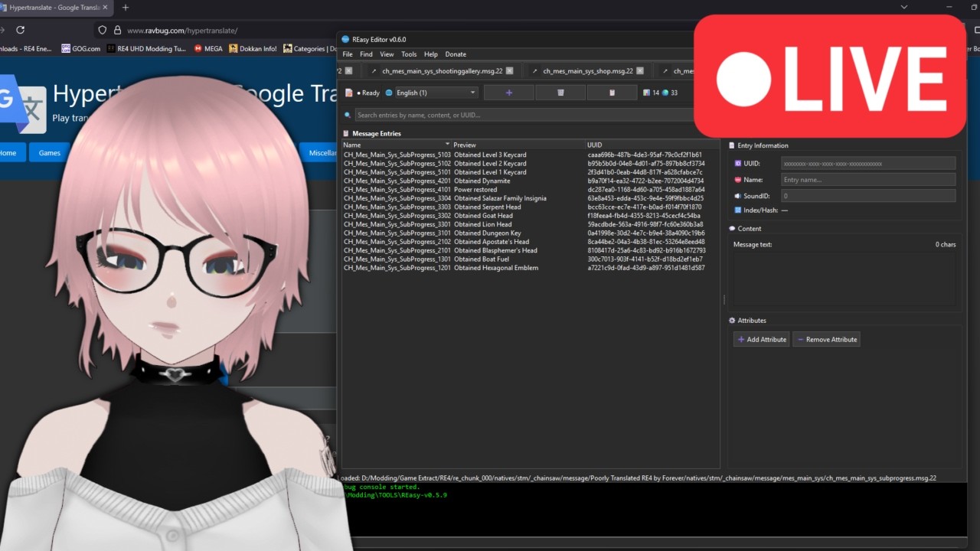Click the browser address bar URL

tap(182, 31)
